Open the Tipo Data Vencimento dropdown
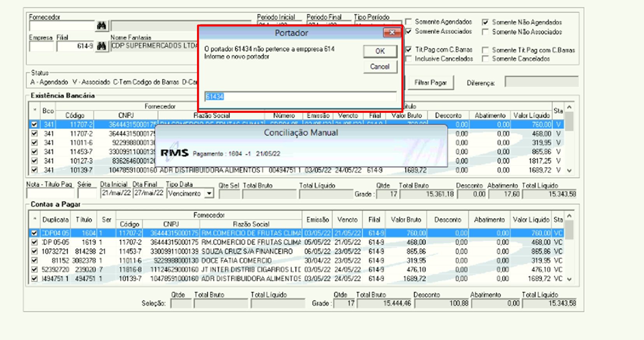The image size is (644, 340). pos(209,193)
